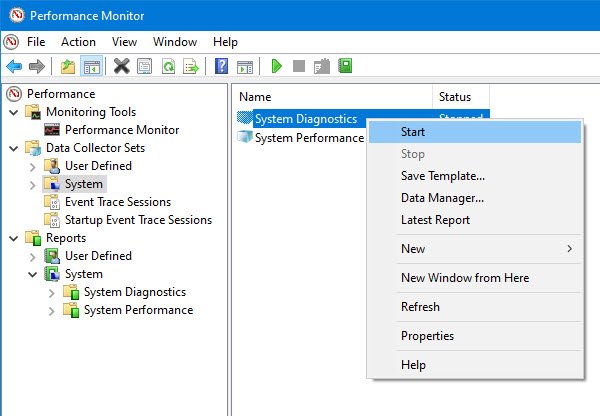Open Properties from the context menu

(x=427, y=336)
